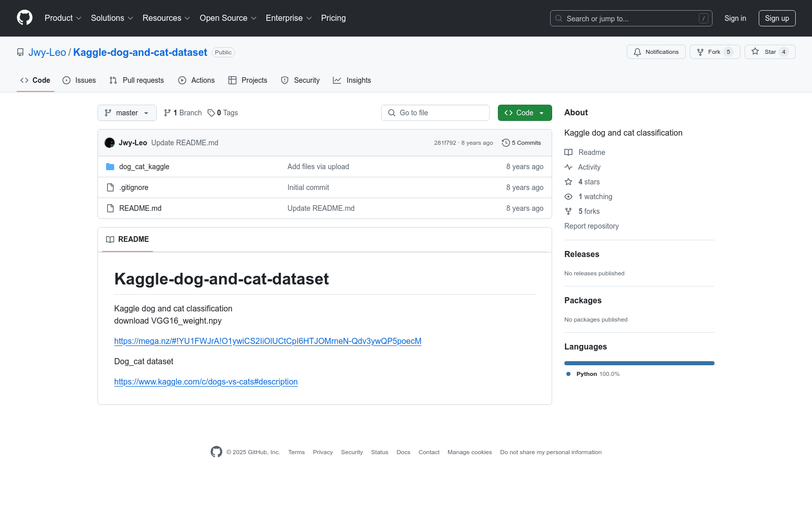The image size is (812, 508).
Task: Click the Activity pulse icon
Action: (x=568, y=167)
